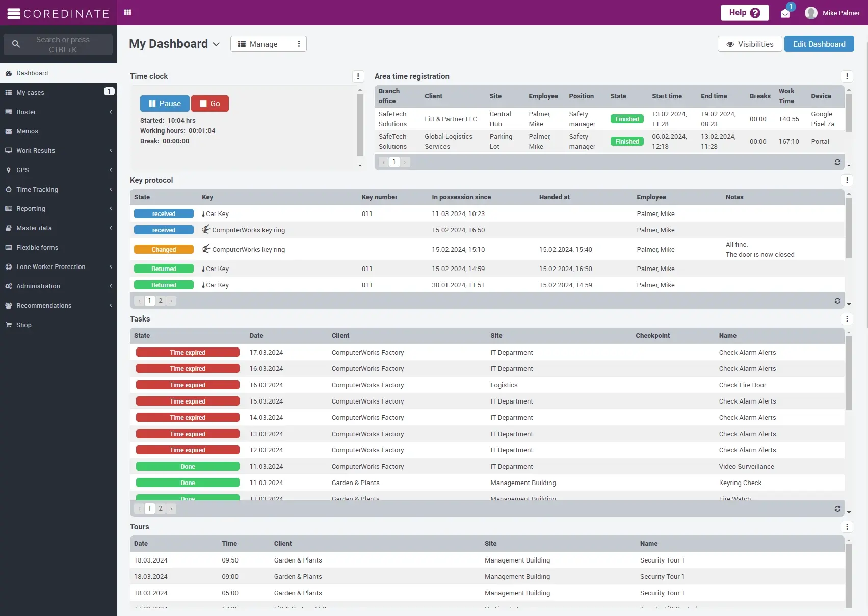Viewport: 868px width, 616px height.
Task: Click the Manage three-dot options icon
Action: [x=299, y=44]
